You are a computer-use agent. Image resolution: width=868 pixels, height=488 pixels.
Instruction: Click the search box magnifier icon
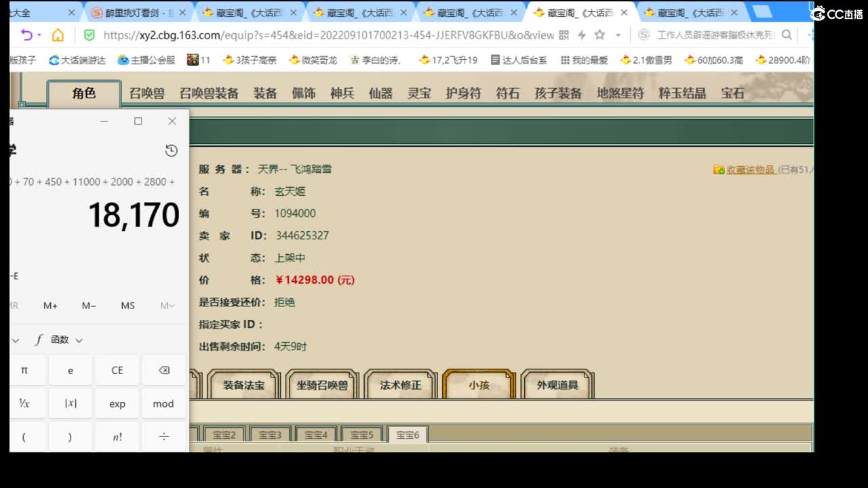pos(787,35)
